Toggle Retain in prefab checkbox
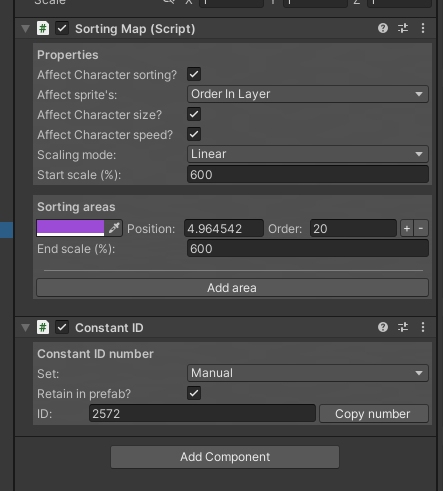443x491 pixels. coord(194,393)
